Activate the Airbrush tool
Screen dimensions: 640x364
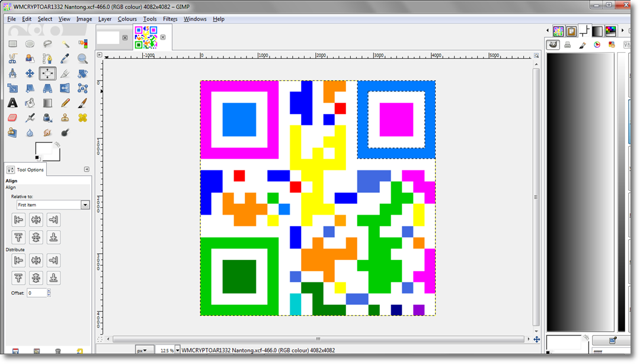pyautogui.click(x=30, y=118)
